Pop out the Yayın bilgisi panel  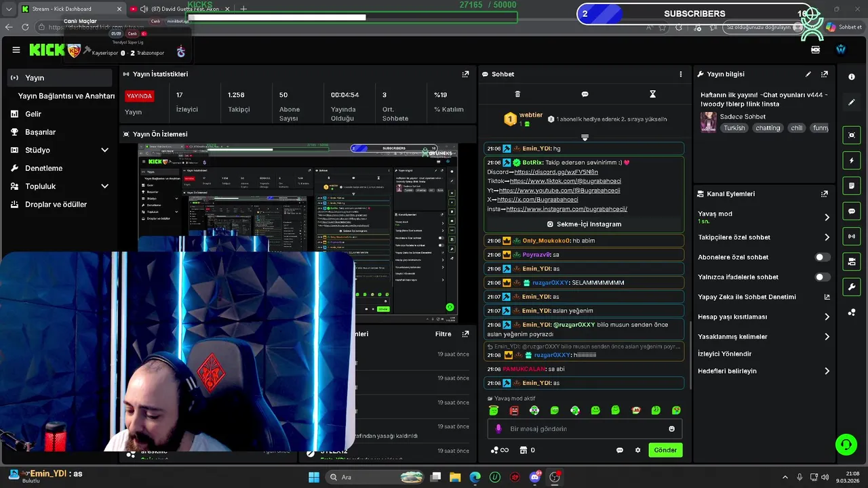(825, 74)
